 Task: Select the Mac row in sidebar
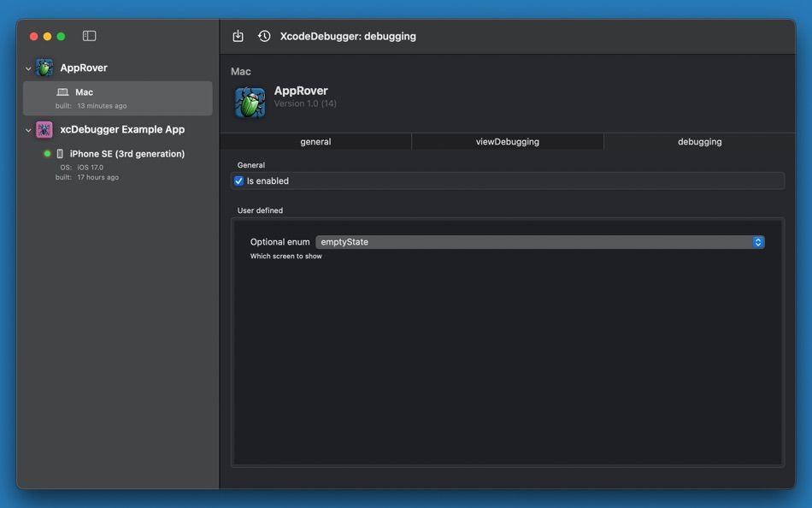point(118,98)
